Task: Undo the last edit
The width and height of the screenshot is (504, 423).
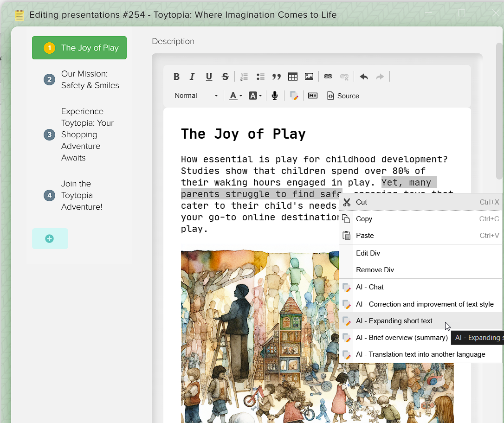Action: pyautogui.click(x=364, y=77)
